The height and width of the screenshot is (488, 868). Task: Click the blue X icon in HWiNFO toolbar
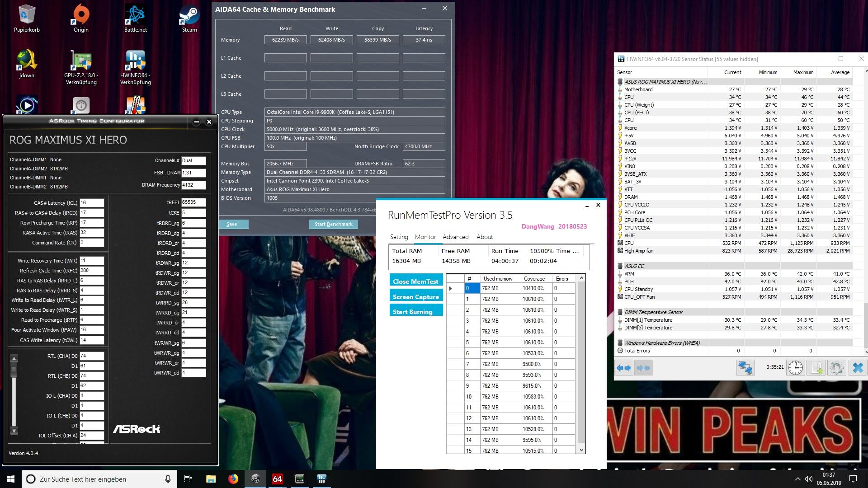[x=858, y=368]
